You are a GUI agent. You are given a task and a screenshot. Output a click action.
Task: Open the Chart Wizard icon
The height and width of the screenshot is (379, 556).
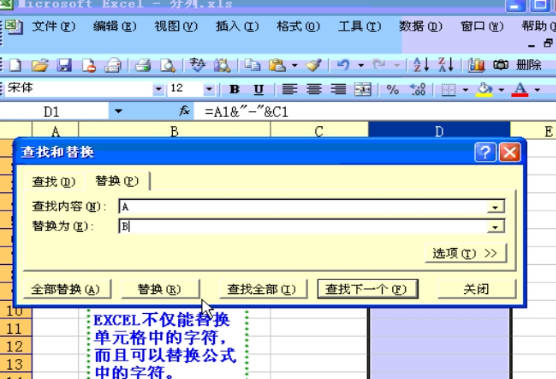click(476, 65)
